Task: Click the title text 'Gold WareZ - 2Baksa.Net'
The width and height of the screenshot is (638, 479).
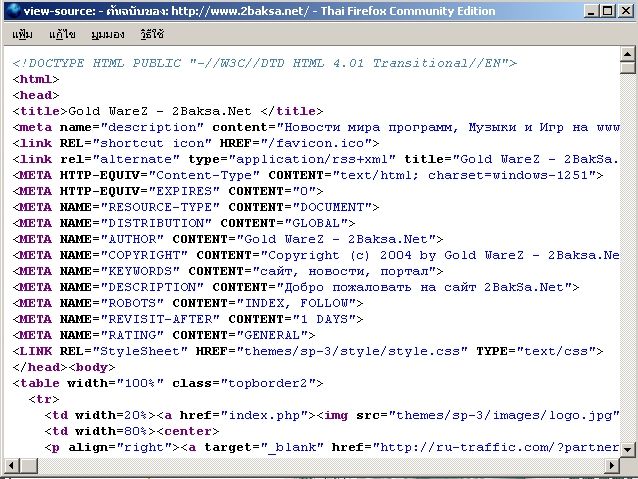Action: coord(160,111)
